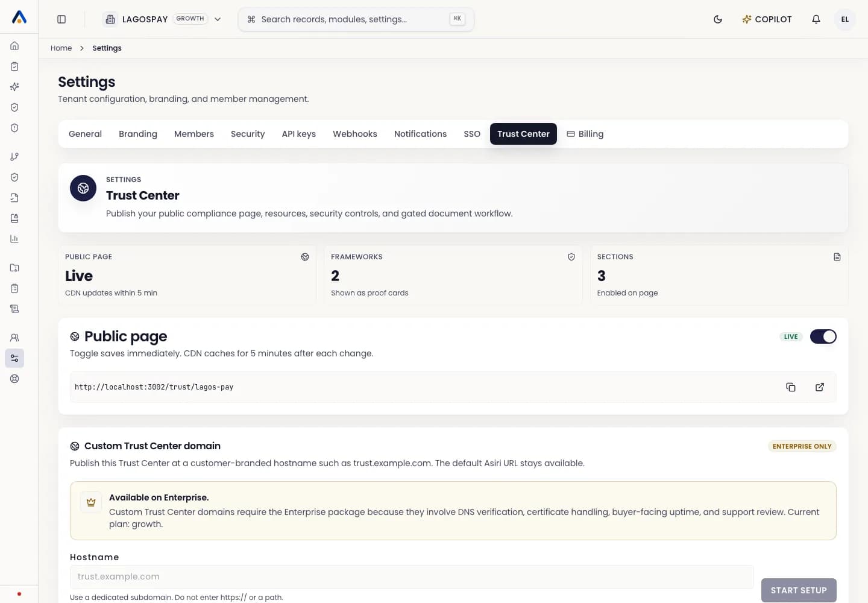Screen dimensions: 868x603
Task: Switch to the Notifications tab
Action: pyautogui.click(x=420, y=134)
